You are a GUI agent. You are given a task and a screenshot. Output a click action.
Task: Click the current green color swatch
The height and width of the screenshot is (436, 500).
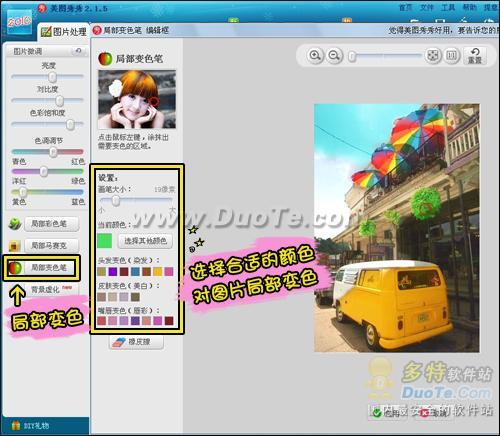[105, 241]
